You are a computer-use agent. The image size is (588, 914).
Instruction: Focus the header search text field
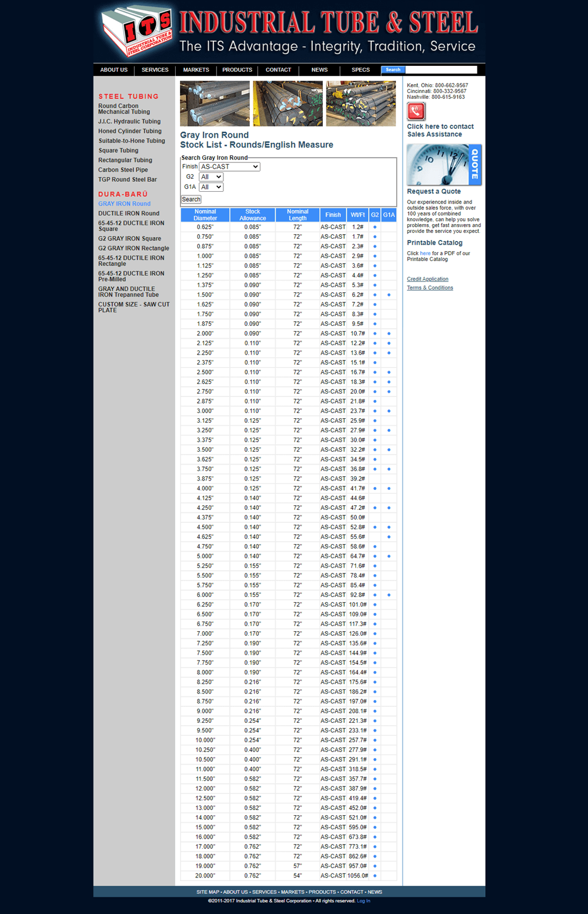point(441,70)
